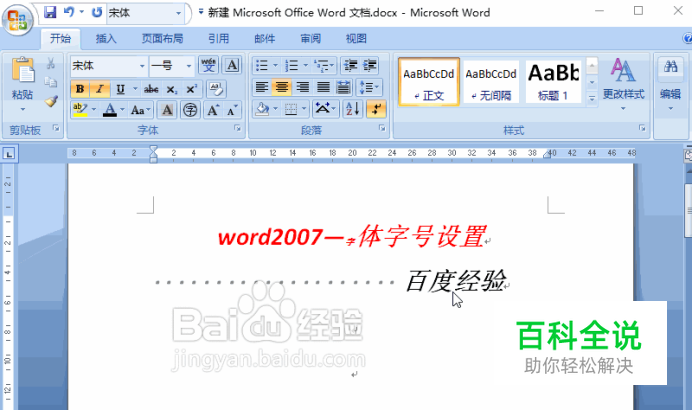Switch to 页面布局 tab
The height and width of the screenshot is (410, 692).
pyautogui.click(x=162, y=39)
